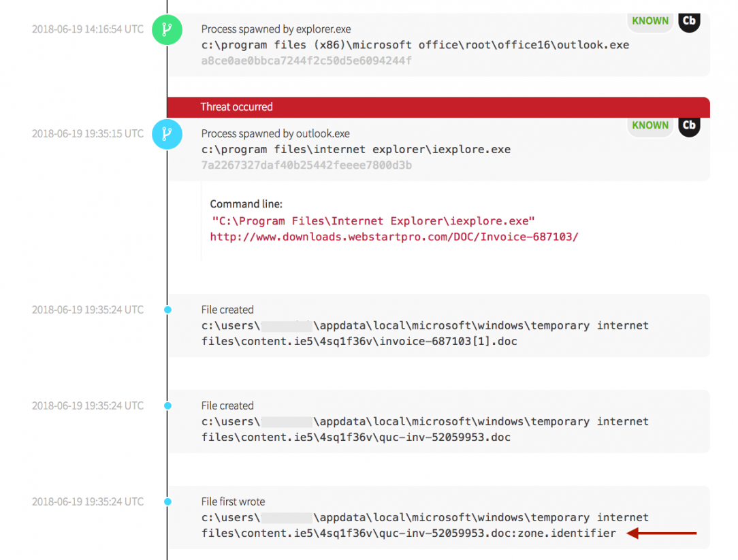
Task: Click the Cb badge on the outlook.exe event
Action: coord(689,22)
